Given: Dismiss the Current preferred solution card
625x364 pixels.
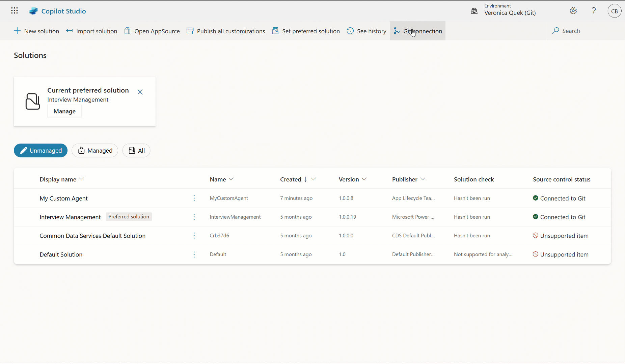Looking at the screenshot, I should point(140,92).
